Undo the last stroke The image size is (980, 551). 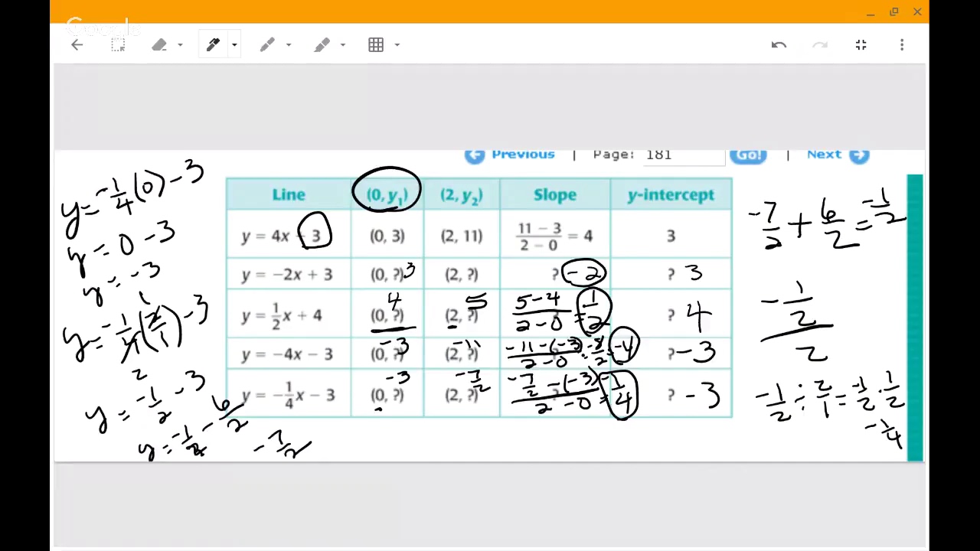[x=779, y=45]
